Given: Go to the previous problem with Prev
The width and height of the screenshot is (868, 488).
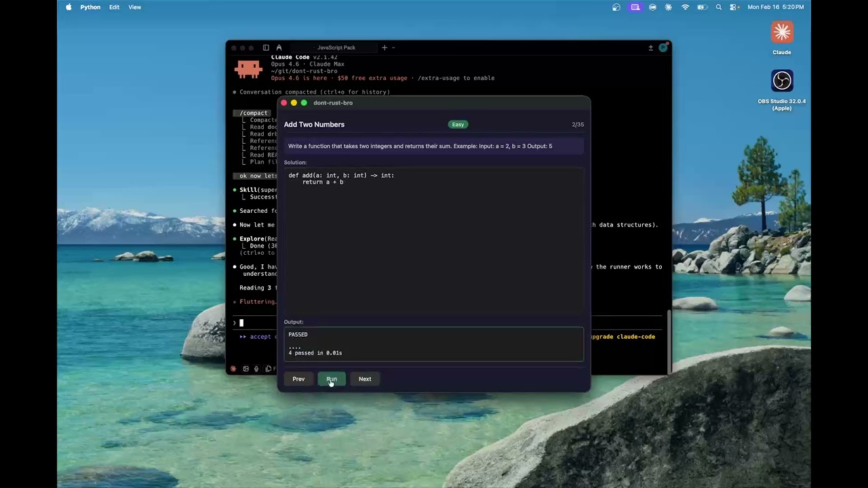Looking at the screenshot, I should (x=298, y=379).
